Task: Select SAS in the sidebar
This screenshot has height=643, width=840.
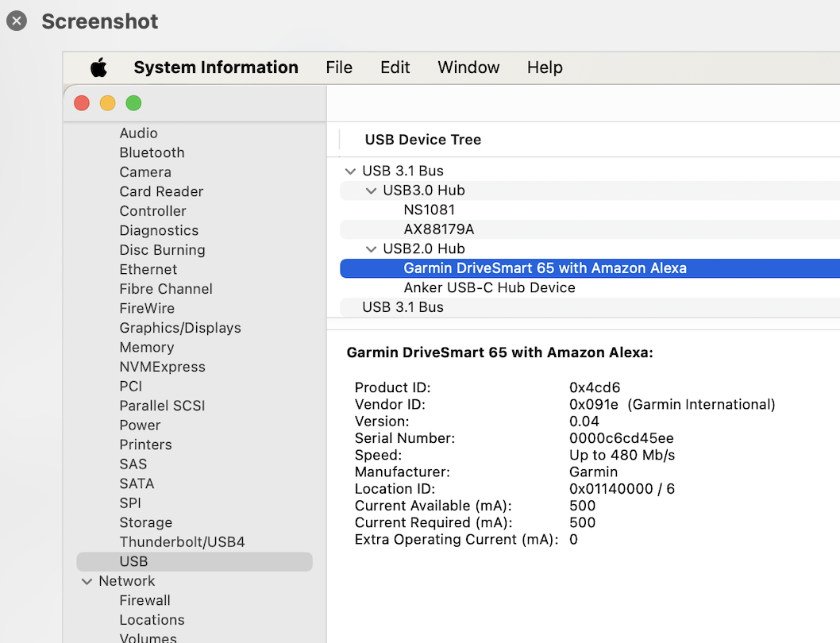Action: 133,464
